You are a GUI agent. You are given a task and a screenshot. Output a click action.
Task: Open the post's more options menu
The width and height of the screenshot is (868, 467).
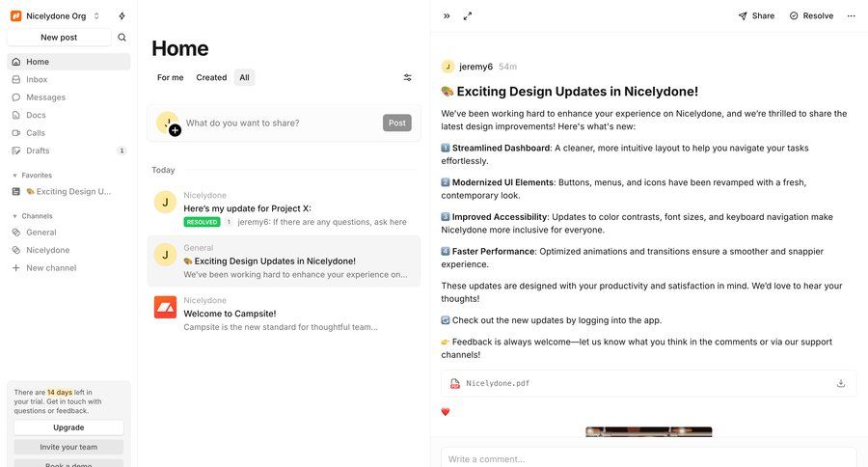(x=852, y=16)
